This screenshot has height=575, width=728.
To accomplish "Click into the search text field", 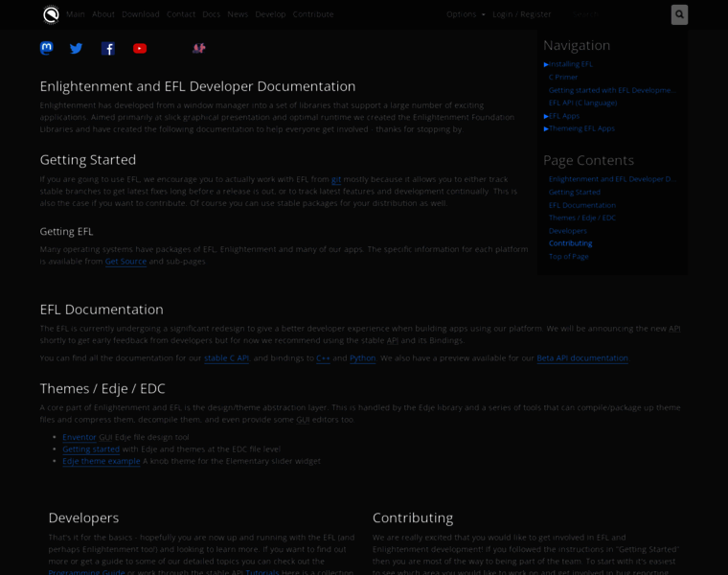I will (618, 14).
